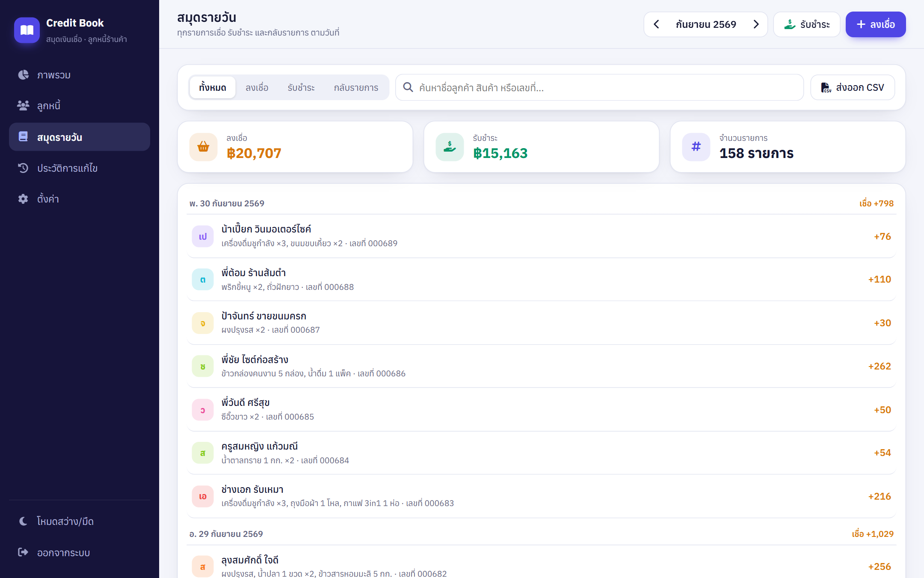Screen dimensions: 924x578
Task: Toggle โหมดสว่าง/มืด light/dark mode
Action: point(80,521)
